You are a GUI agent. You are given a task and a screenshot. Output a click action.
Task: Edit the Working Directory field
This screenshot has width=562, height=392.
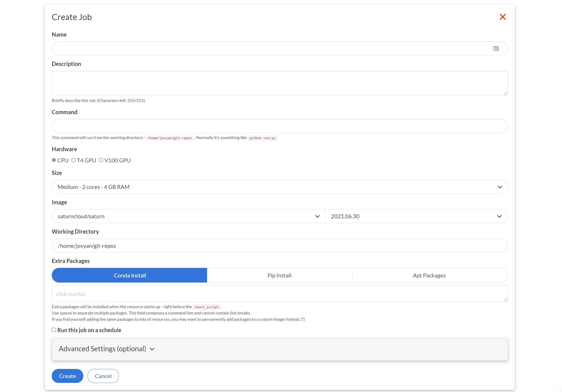pos(280,246)
